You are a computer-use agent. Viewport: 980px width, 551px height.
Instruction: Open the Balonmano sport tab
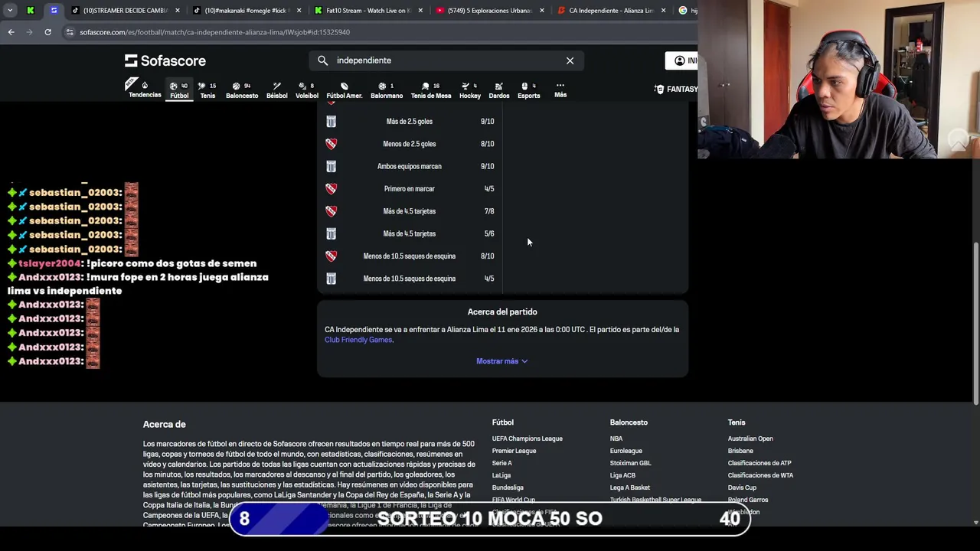387,90
